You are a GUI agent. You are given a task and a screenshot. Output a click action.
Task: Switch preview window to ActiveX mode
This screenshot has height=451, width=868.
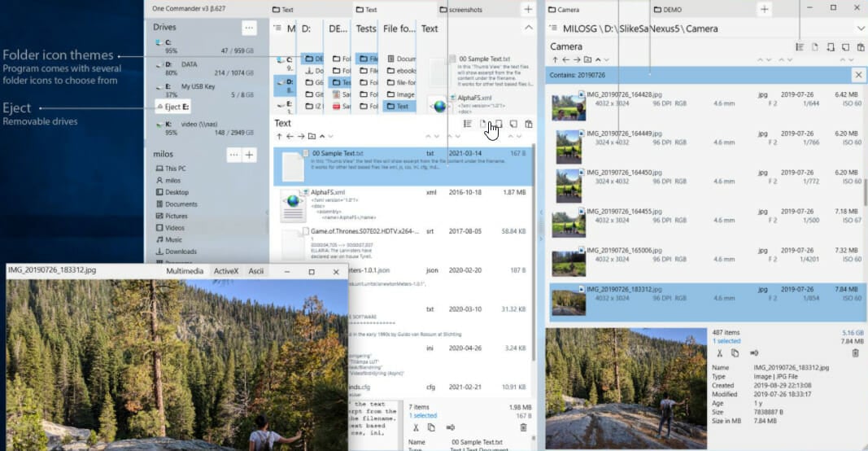point(226,271)
